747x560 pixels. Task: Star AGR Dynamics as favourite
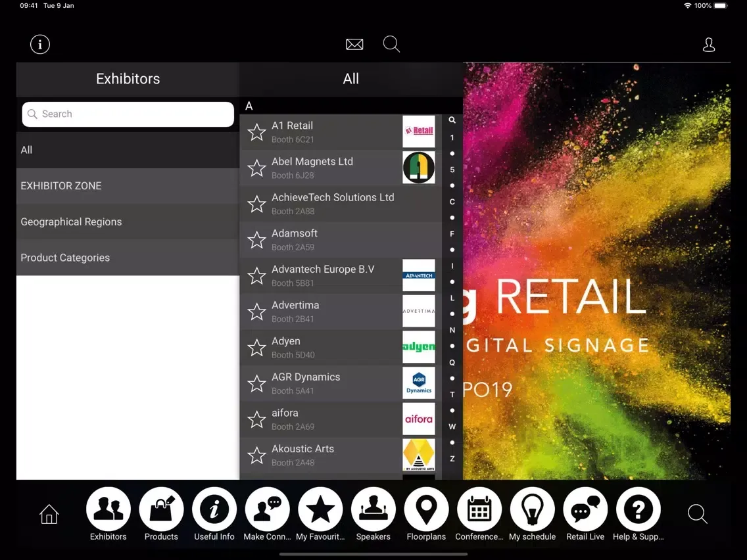pyautogui.click(x=256, y=383)
